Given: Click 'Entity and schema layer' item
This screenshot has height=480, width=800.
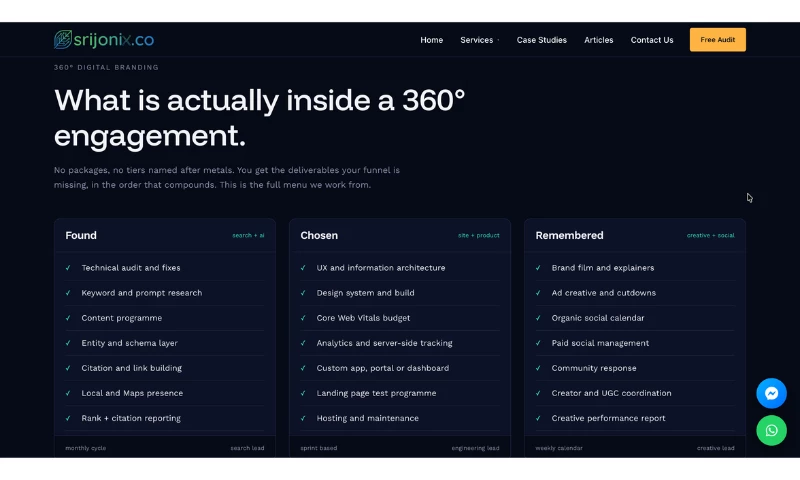Looking at the screenshot, I should (x=129, y=343).
